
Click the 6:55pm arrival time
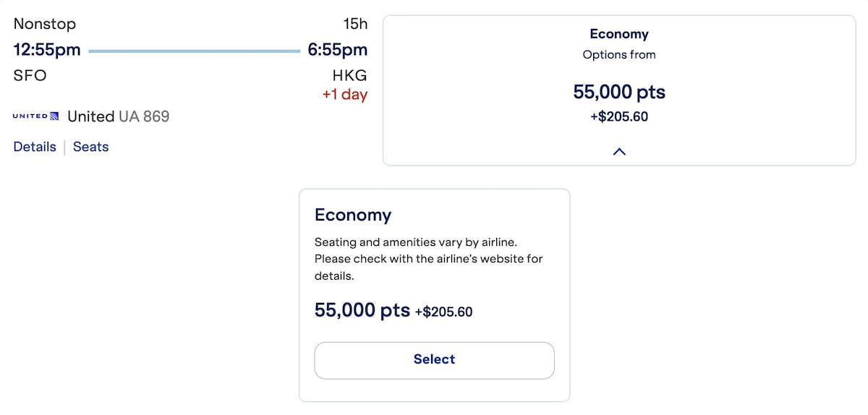click(337, 50)
